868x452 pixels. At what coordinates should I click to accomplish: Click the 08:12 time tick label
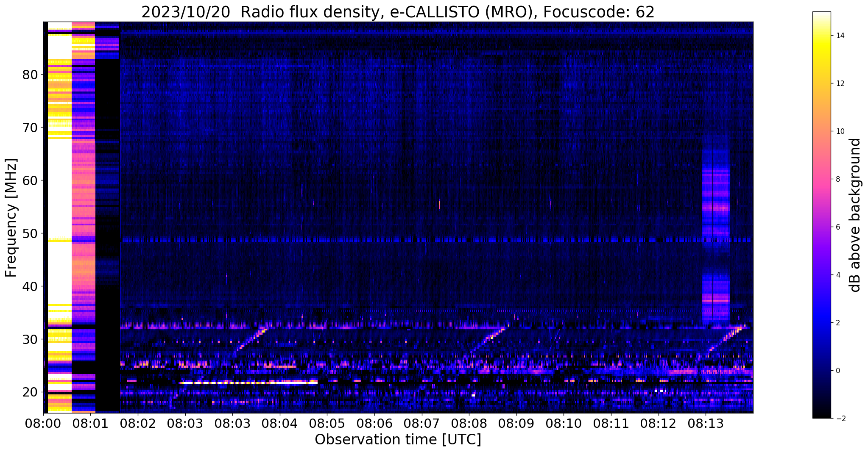[658, 424]
